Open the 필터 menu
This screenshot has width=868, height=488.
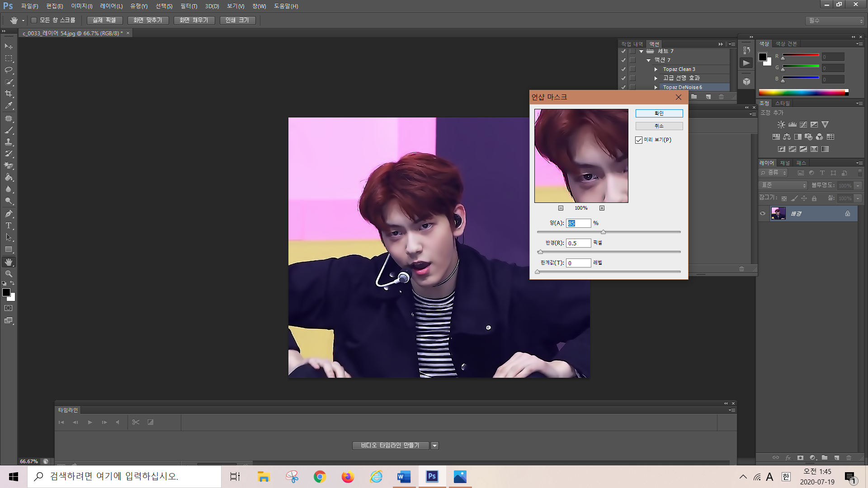point(189,6)
